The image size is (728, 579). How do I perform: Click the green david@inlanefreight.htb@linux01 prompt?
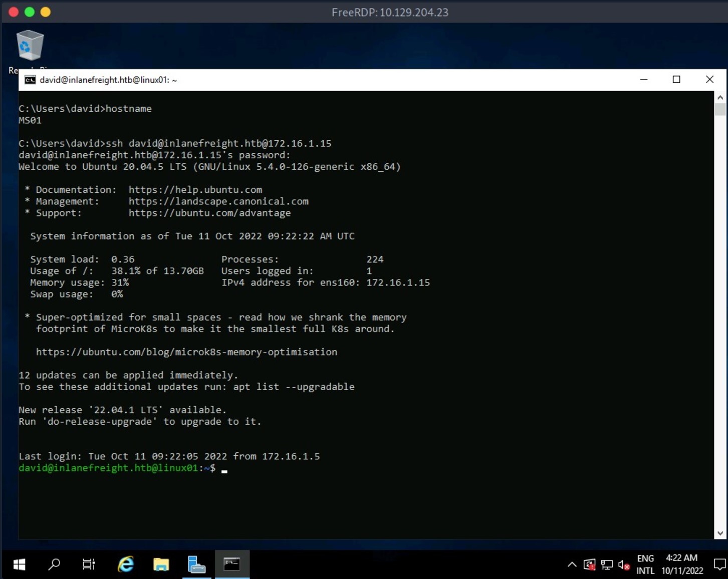(x=108, y=468)
